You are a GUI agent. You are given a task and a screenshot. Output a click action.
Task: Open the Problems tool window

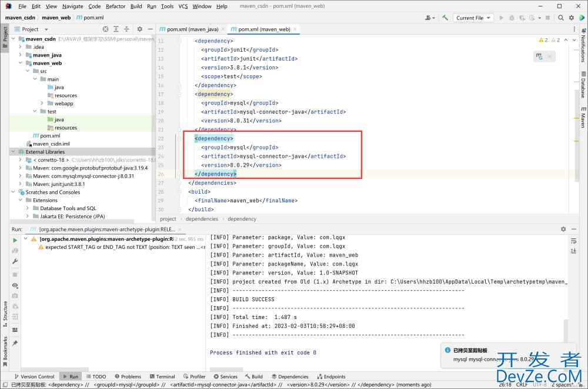tap(128, 376)
